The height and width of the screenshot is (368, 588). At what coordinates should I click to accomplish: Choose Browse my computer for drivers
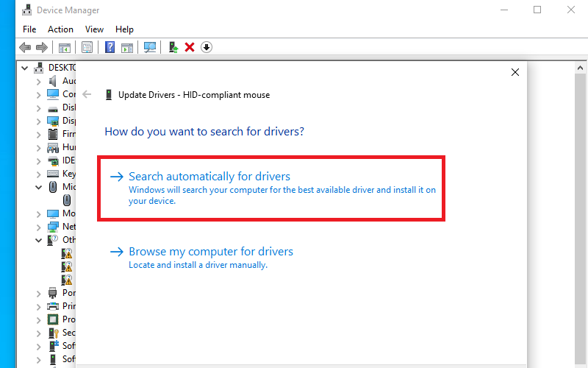pos(211,252)
